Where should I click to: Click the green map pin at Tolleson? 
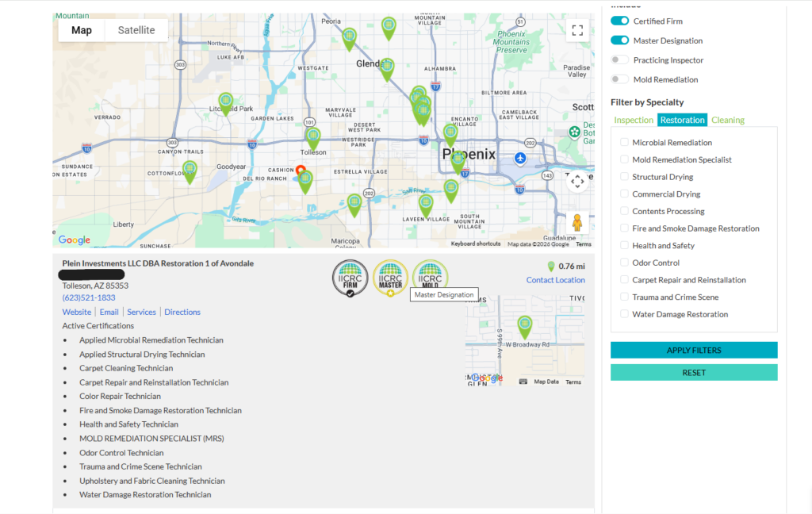click(x=312, y=138)
